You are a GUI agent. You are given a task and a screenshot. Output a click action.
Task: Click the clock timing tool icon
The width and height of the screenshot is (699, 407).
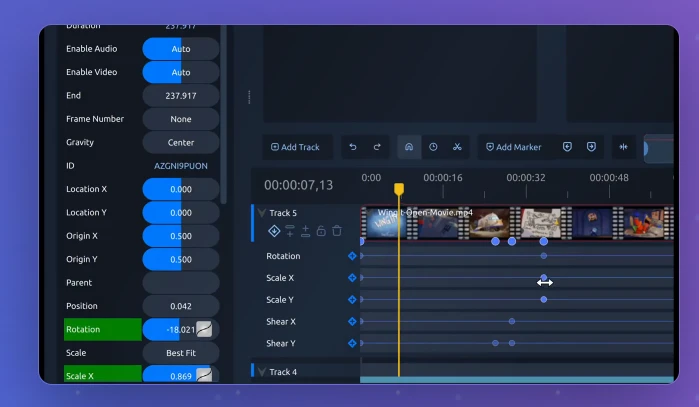(x=433, y=147)
